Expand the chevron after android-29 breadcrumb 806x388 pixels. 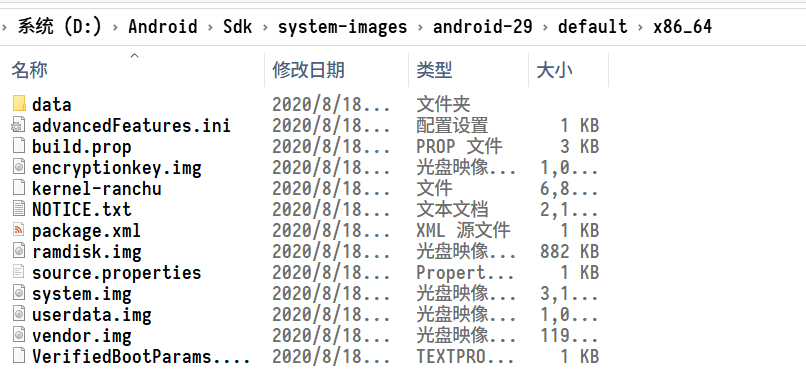(545, 27)
